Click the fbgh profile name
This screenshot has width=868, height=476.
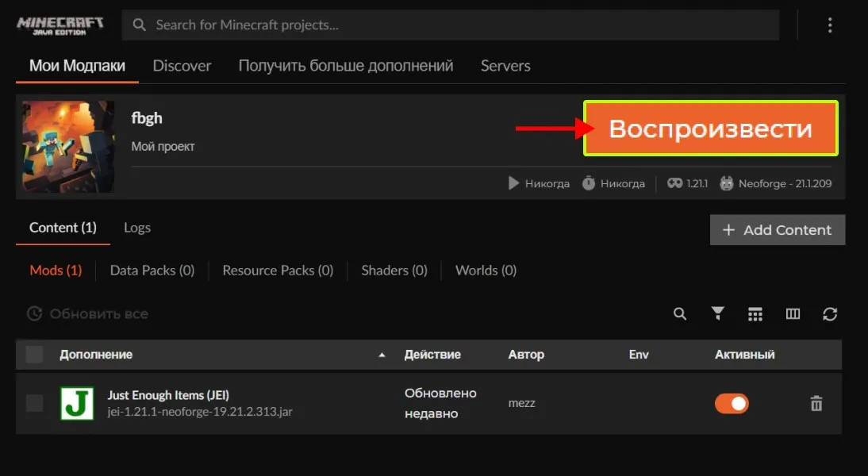[147, 118]
